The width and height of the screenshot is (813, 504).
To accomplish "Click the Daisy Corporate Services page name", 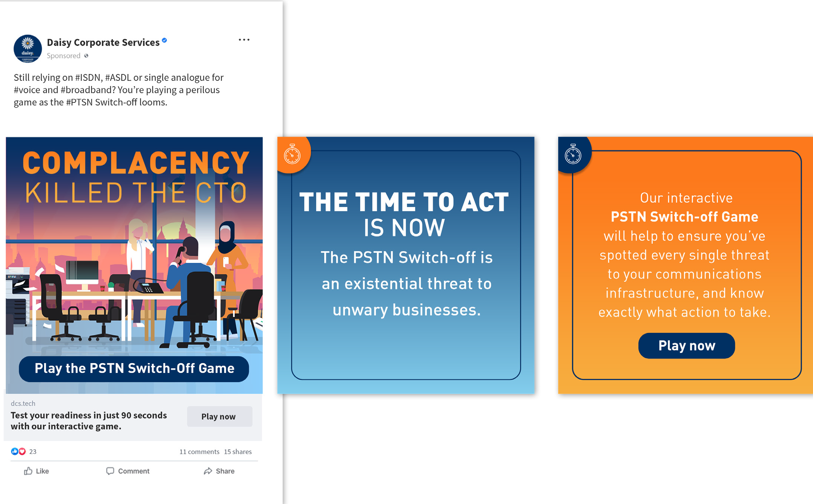I will 103,42.
